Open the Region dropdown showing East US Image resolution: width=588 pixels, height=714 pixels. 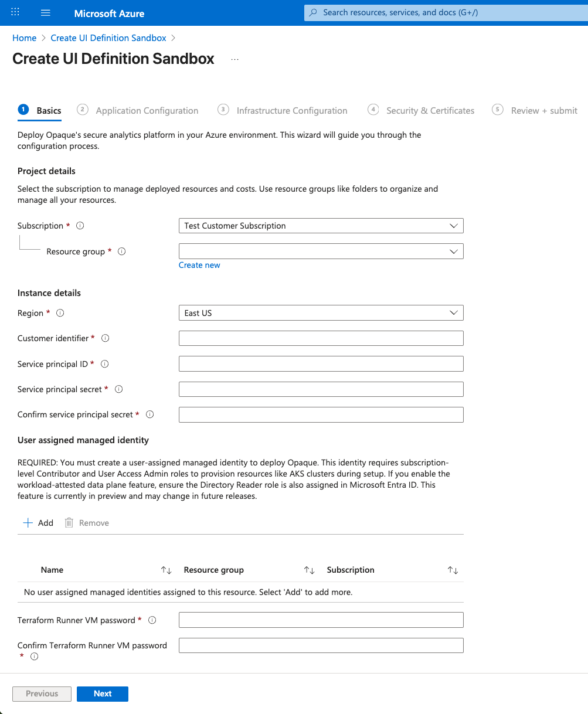point(321,313)
